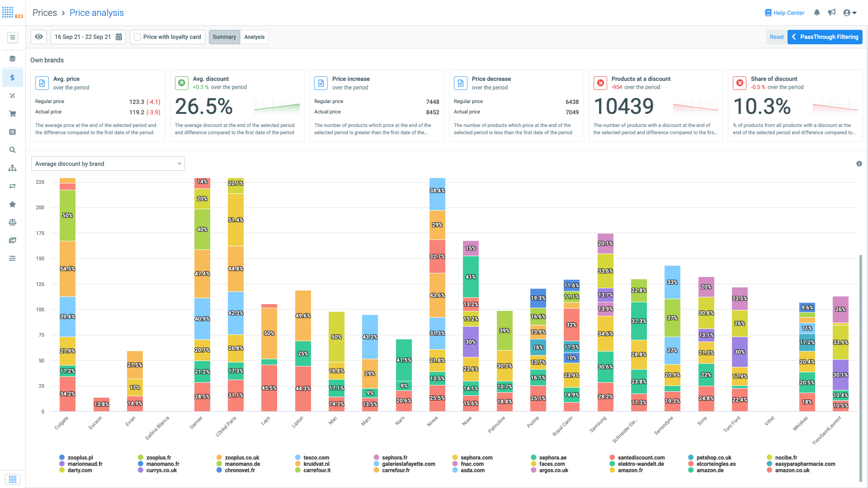Open the star favorites sidebar icon
The width and height of the screenshot is (868, 488).
(12, 204)
